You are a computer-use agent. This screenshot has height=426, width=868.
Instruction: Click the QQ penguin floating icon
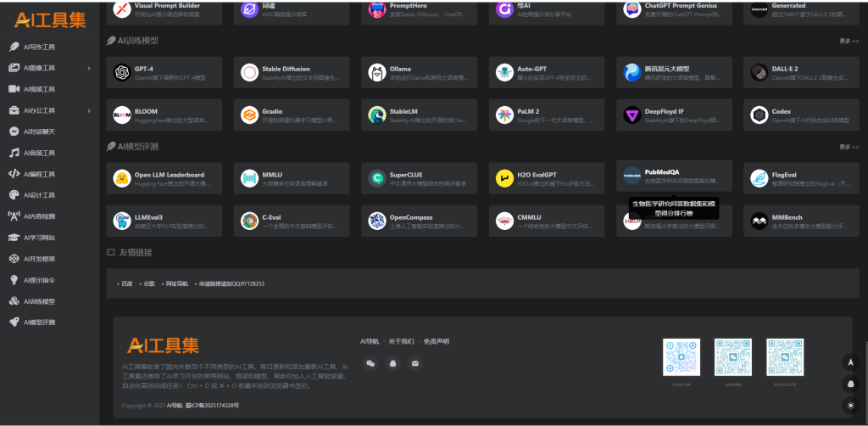click(850, 384)
